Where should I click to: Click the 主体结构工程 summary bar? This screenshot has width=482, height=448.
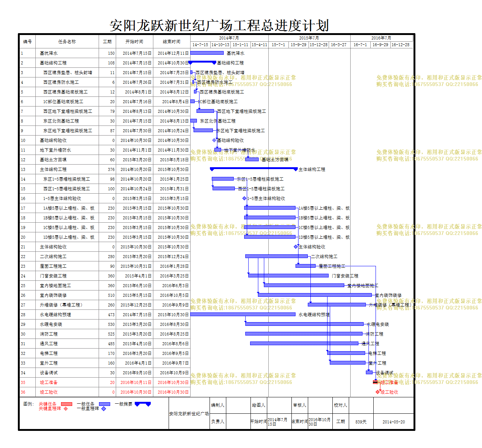point(254,169)
